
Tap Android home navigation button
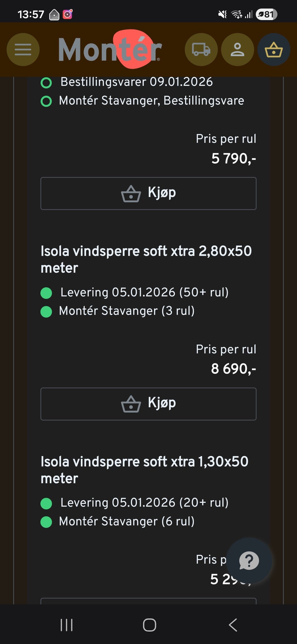149,625
